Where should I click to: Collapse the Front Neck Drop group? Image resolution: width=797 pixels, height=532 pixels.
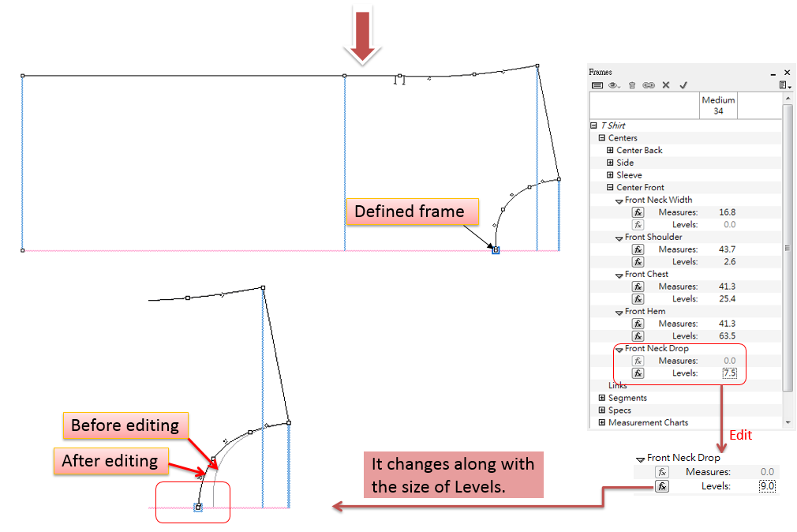(619, 349)
